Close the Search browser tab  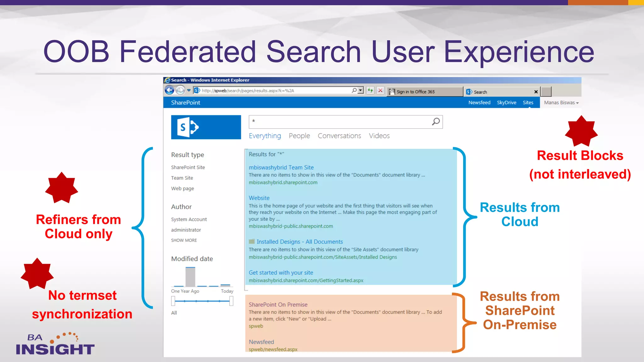tap(536, 92)
